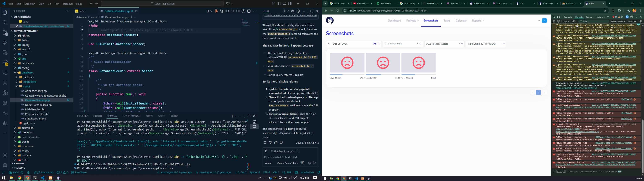Open the Extensions view in VS Code

[5, 63]
